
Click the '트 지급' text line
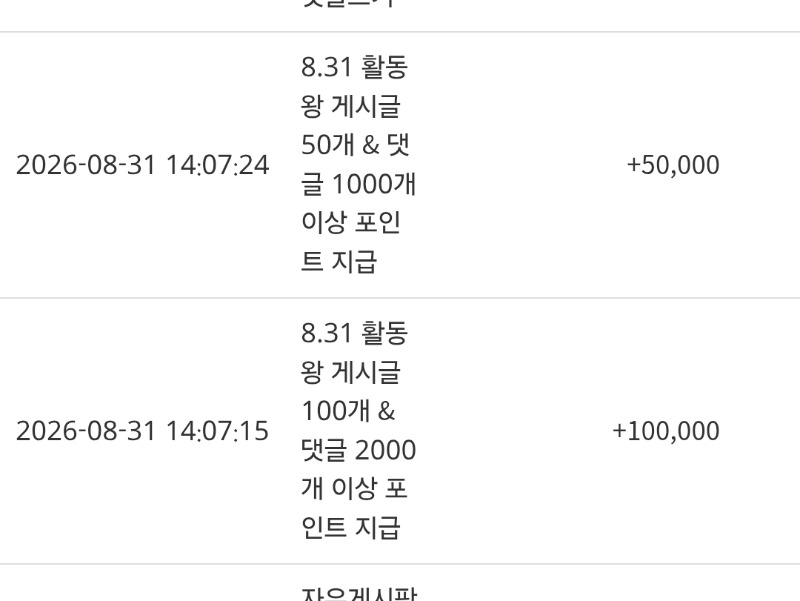pos(339,262)
